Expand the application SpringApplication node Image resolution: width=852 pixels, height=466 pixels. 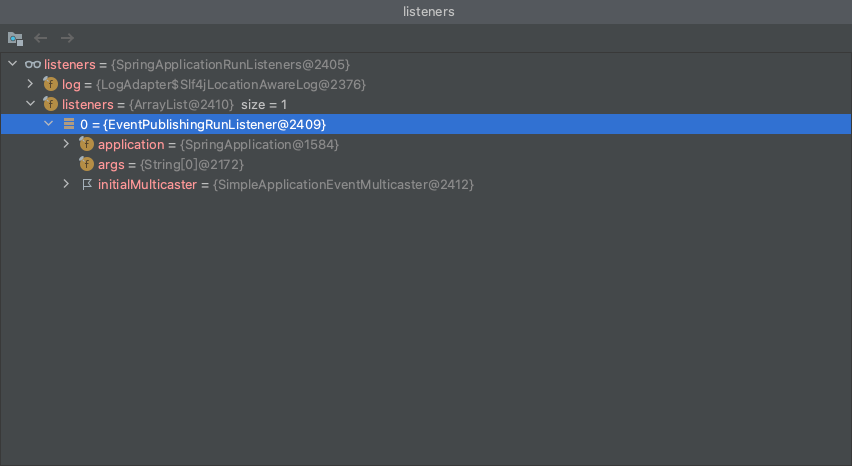point(67,144)
